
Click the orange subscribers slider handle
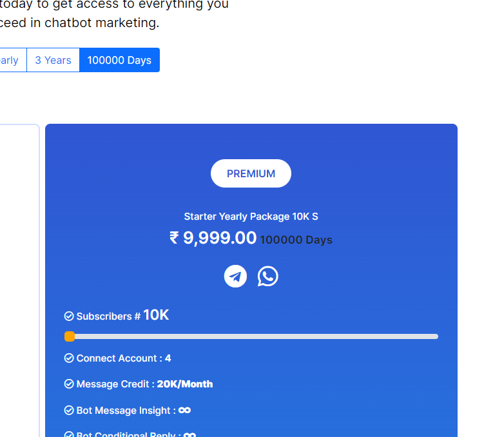[70, 336]
